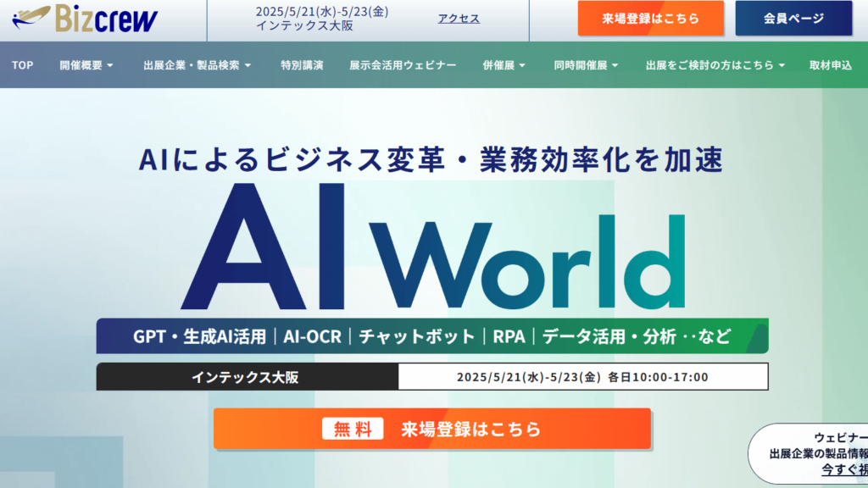Click the インテックス大阪 venue label in black bar

[245, 377]
